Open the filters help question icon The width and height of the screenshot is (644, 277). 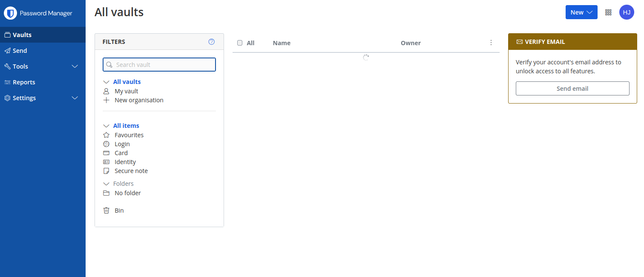pos(211,42)
